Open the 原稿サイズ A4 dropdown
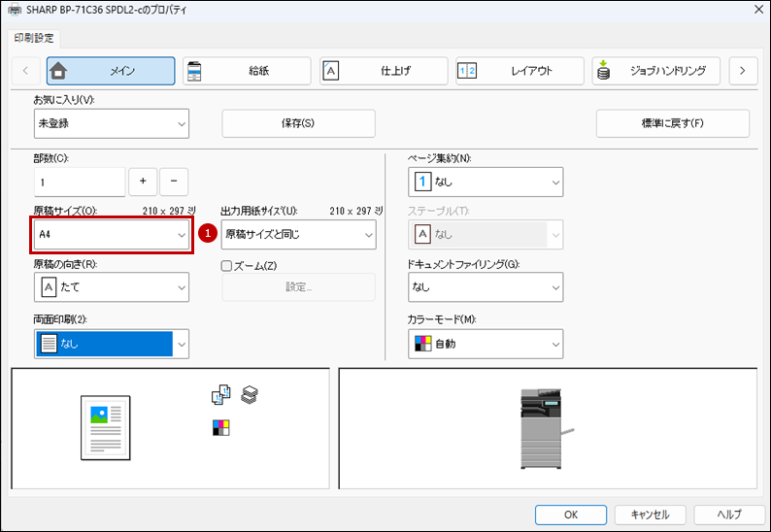This screenshot has width=771, height=532. click(111, 235)
